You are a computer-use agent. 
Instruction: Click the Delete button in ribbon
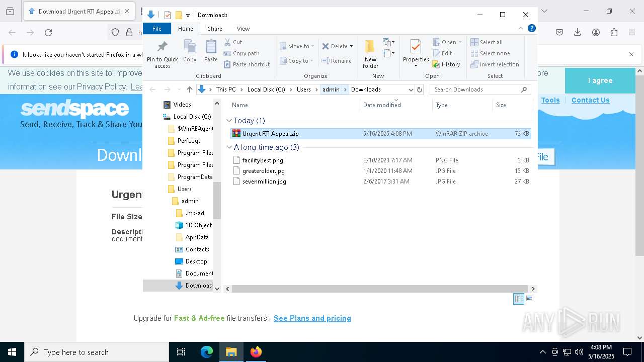(335, 46)
